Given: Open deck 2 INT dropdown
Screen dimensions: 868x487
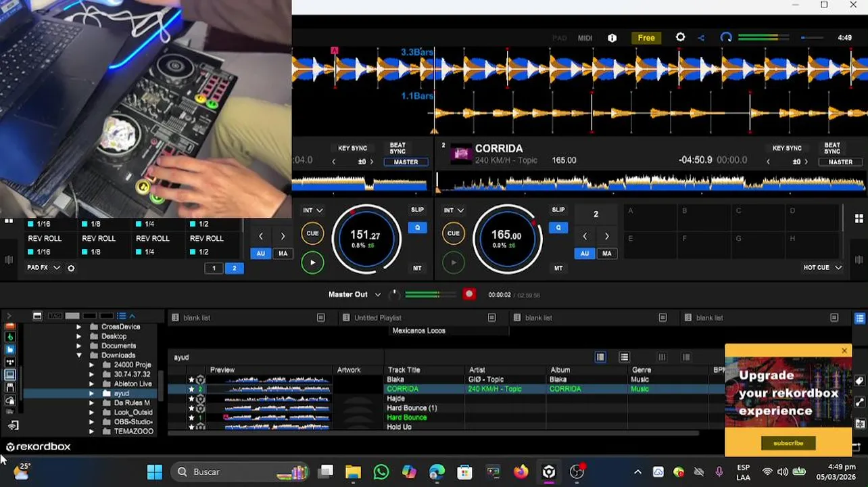Looking at the screenshot, I should click(454, 210).
